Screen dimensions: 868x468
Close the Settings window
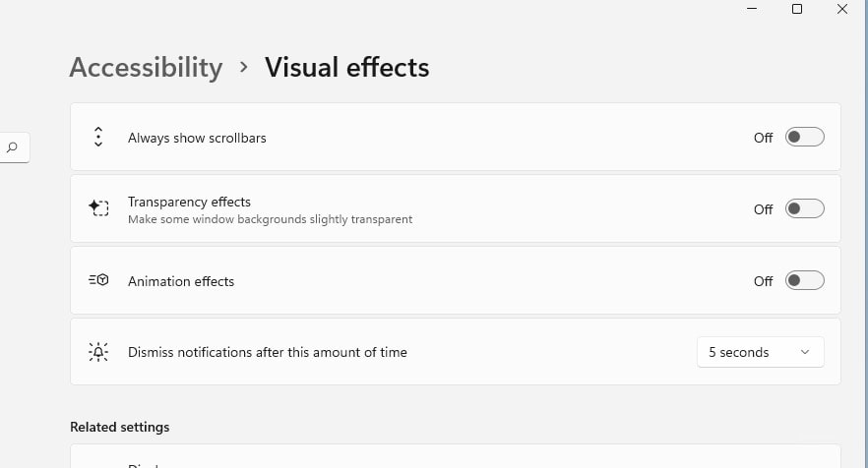point(841,9)
